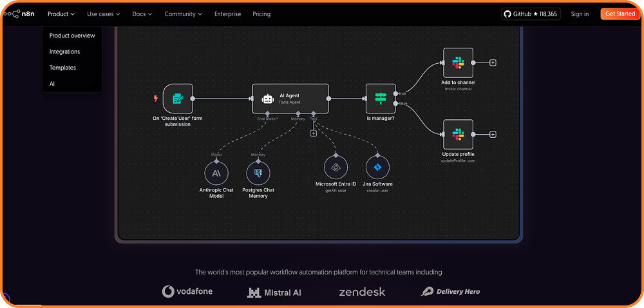Screen dimensions: 644x308
Task: Open the Product dropdown menu
Action: pos(61,14)
